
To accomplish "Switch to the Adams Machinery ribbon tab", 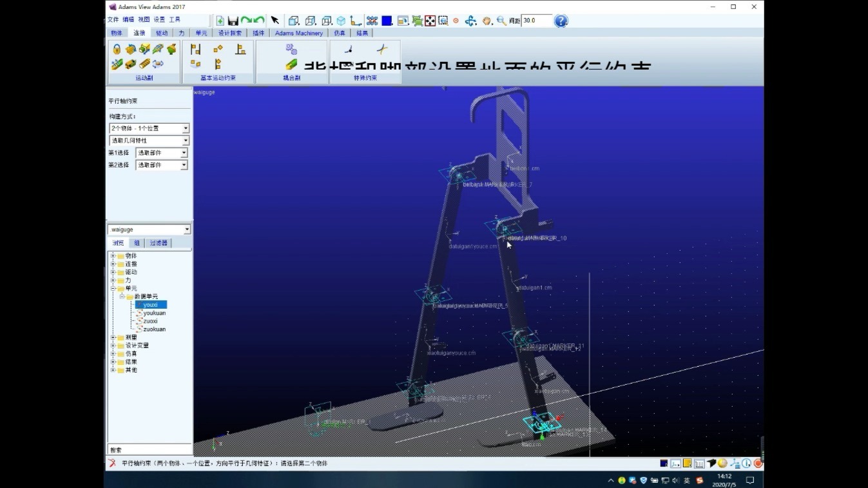I will point(299,33).
